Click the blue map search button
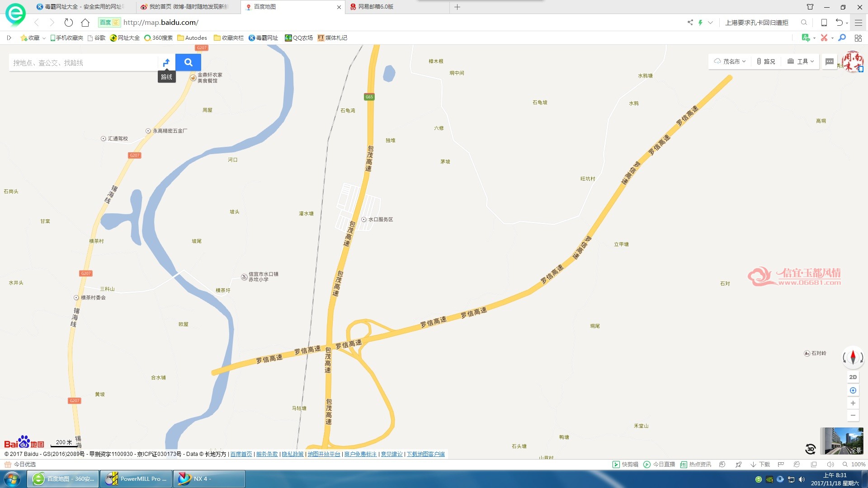868x488 pixels. coord(188,62)
